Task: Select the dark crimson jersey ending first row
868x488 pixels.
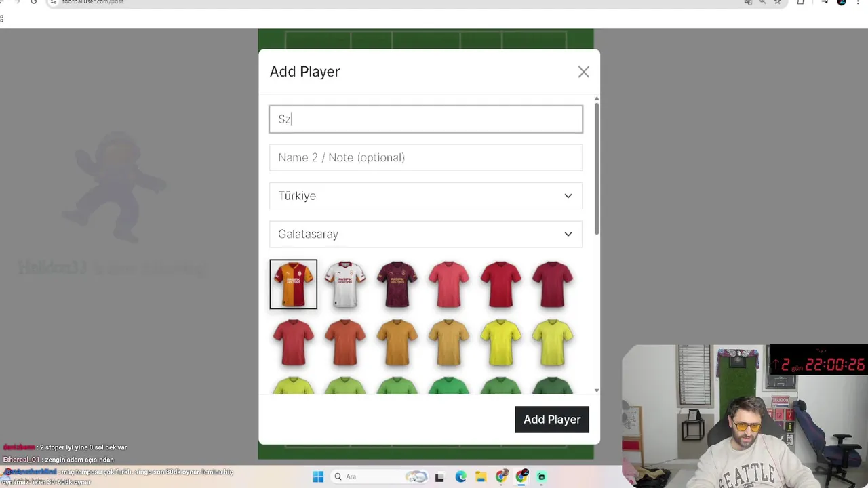Action: pos(552,284)
